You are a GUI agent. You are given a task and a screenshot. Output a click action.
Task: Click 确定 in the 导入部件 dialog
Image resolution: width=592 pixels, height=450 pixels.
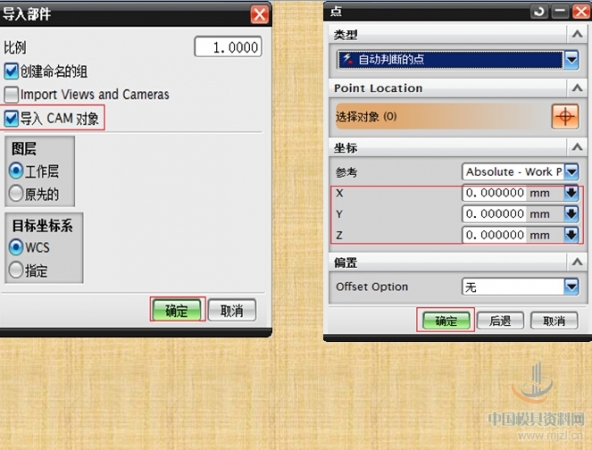click(x=177, y=310)
